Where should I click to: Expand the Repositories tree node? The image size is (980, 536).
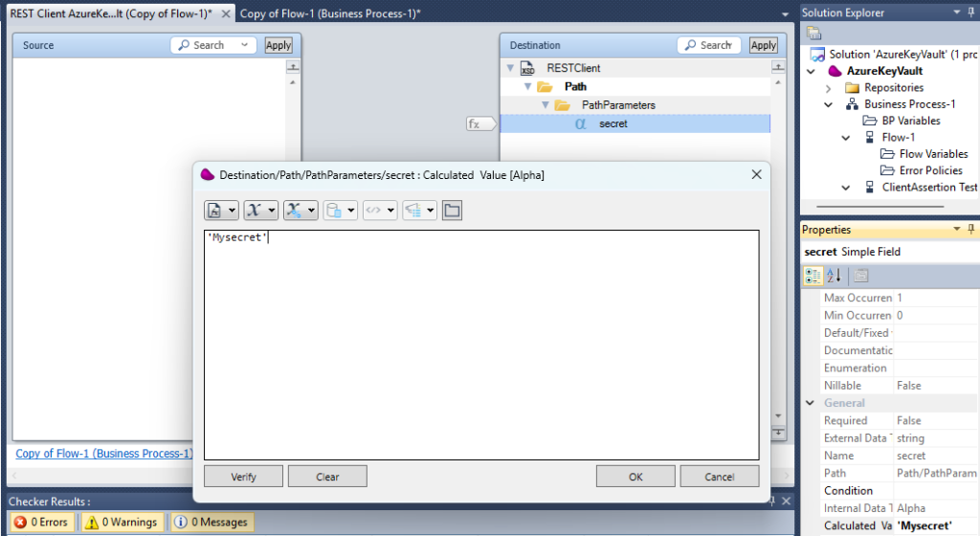pyautogui.click(x=829, y=88)
